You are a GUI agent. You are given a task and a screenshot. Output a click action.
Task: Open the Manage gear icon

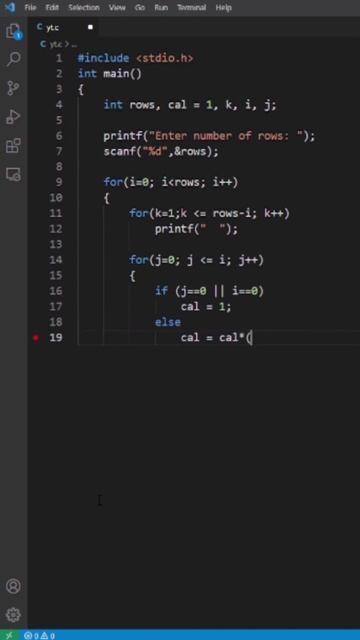pyautogui.click(x=13, y=615)
